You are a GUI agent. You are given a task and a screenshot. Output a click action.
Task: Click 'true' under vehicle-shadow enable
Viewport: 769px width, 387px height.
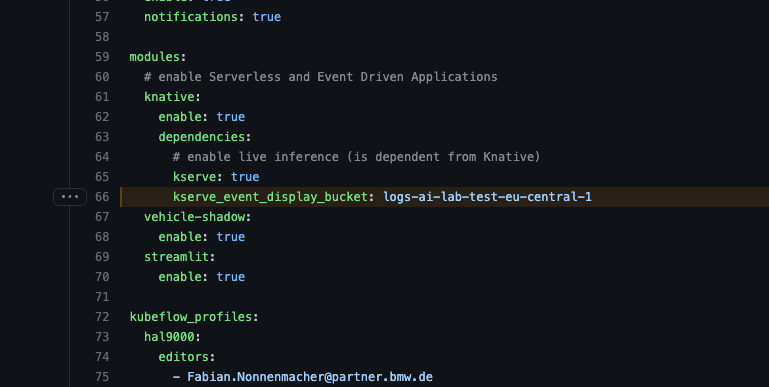click(231, 237)
